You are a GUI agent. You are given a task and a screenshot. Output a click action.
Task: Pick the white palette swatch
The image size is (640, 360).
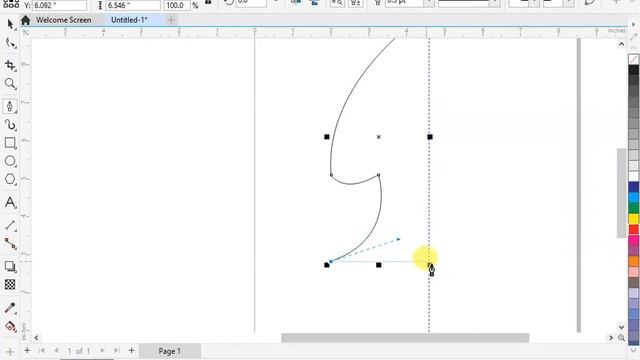click(x=633, y=176)
